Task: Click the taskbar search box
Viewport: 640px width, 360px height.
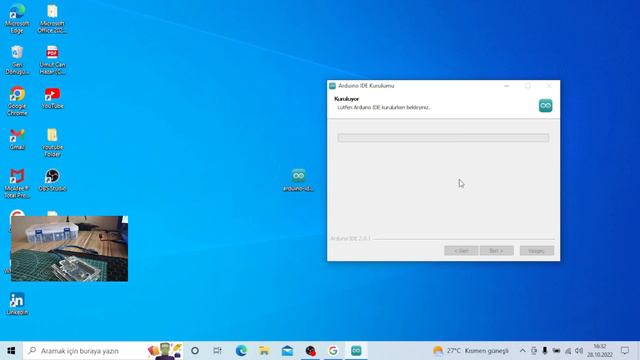Action: click(x=103, y=351)
